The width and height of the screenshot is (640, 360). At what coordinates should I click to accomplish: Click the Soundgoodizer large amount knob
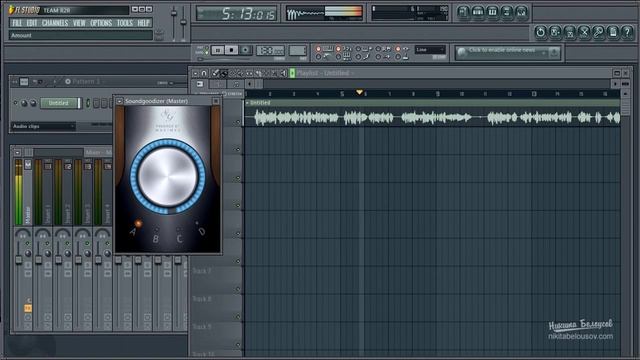(x=168, y=176)
